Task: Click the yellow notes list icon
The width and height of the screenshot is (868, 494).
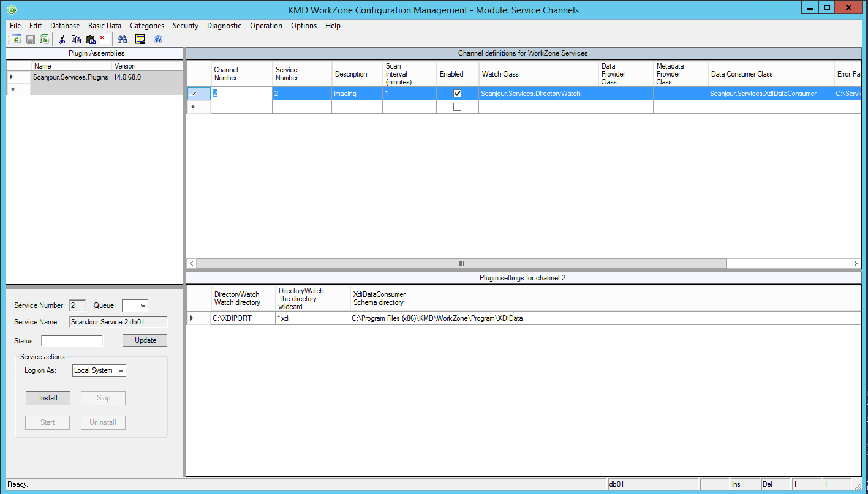Action: point(140,39)
